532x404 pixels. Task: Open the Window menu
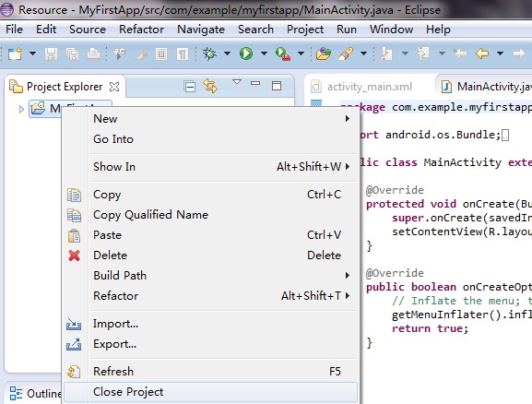click(x=391, y=30)
